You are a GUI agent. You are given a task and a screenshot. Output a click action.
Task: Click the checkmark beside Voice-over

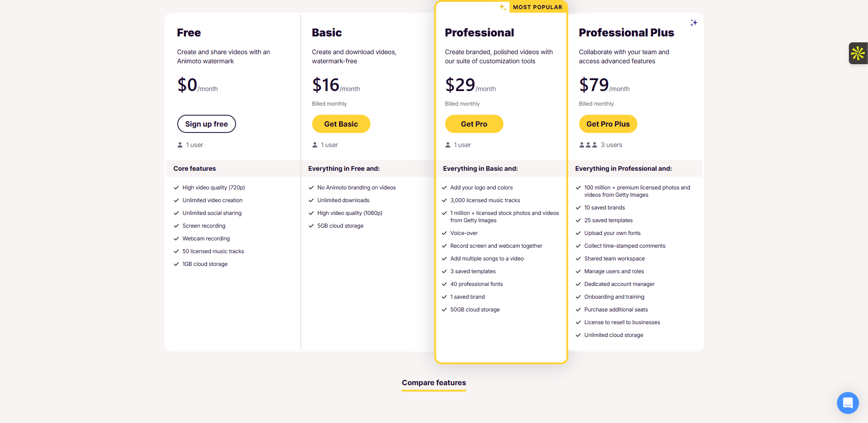click(444, 233)
